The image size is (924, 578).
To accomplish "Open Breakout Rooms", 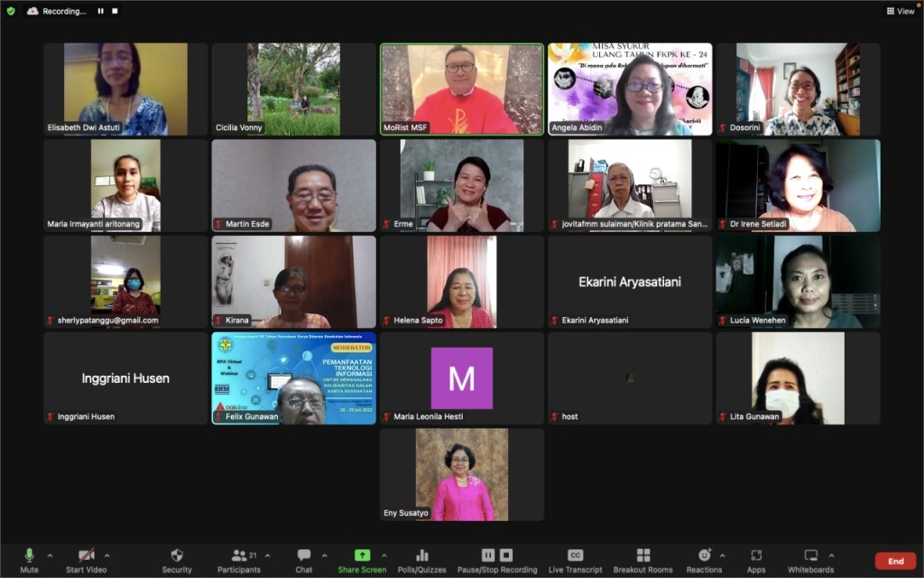I will 642,555.
